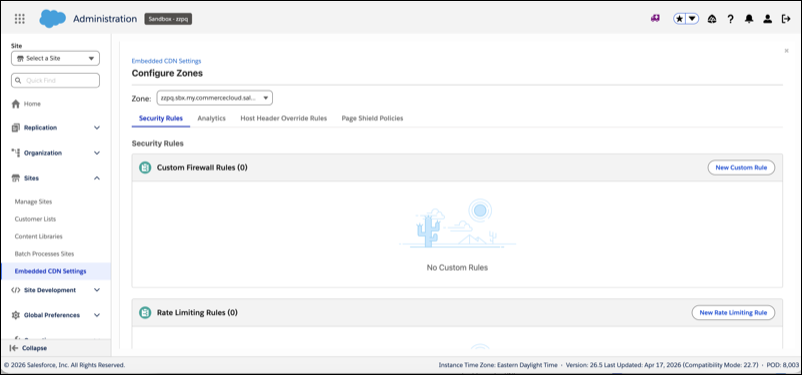The width and height of the screenshot is (802, 375).
Task: Collapse the Sites section chevron
Action: (x=97, y=178)
